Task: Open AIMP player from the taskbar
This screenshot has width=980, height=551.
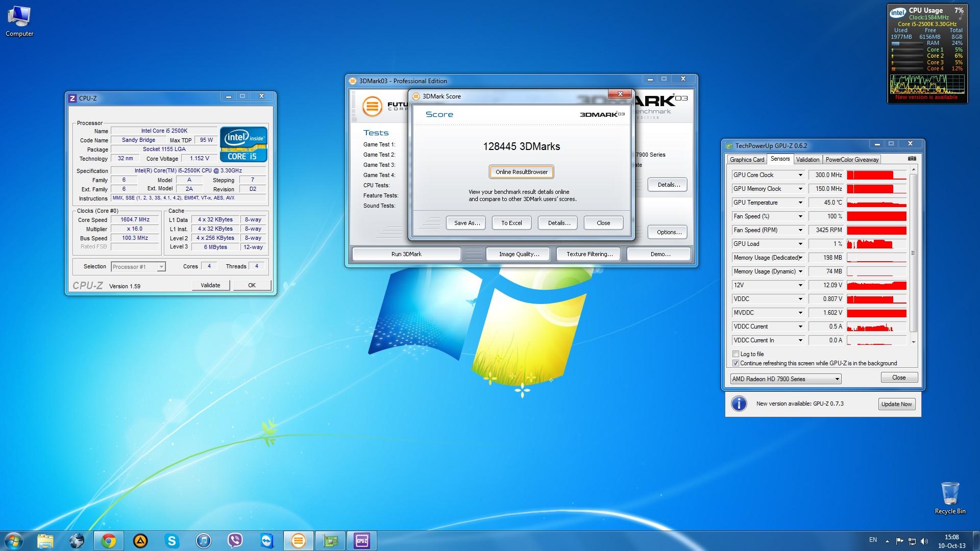Action: pos(140,541)
